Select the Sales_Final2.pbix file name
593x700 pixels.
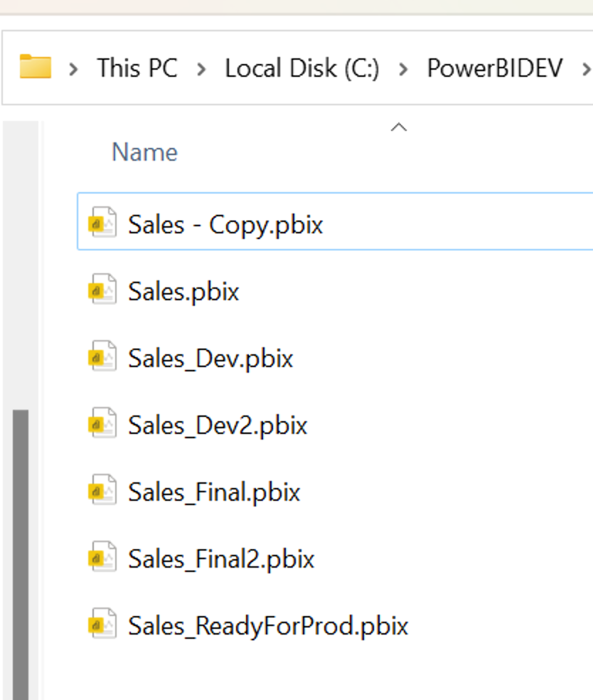coord(221,559)
